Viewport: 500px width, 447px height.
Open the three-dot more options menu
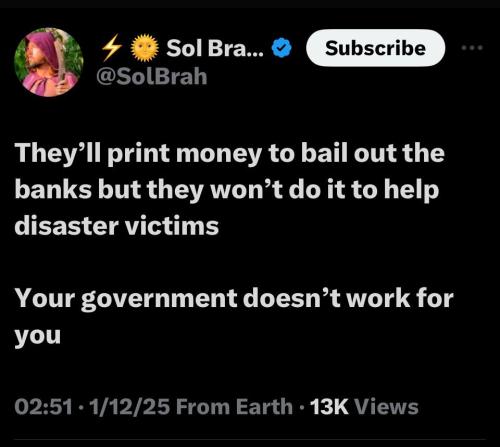472,48
